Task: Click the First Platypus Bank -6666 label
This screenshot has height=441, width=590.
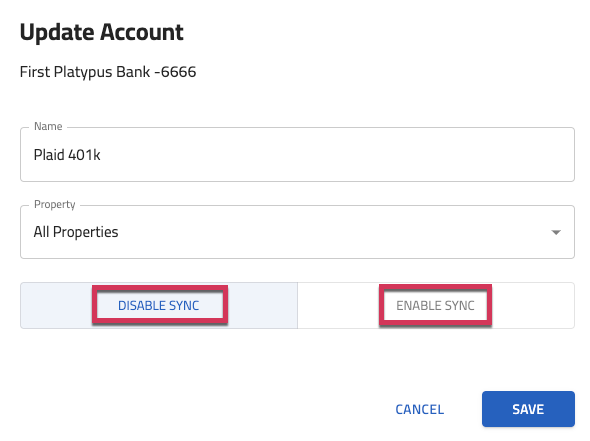Action: tap(108, 71)
